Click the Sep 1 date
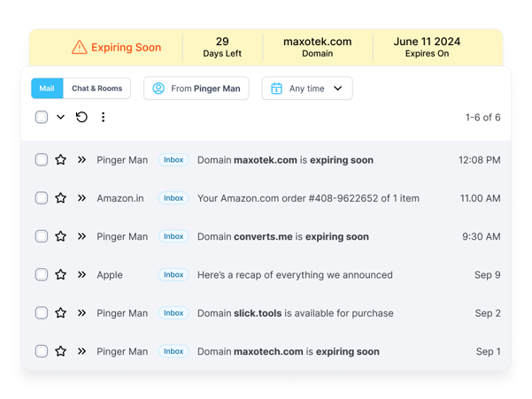This screenshot has width=532, height=399. [x=489, y=351]
